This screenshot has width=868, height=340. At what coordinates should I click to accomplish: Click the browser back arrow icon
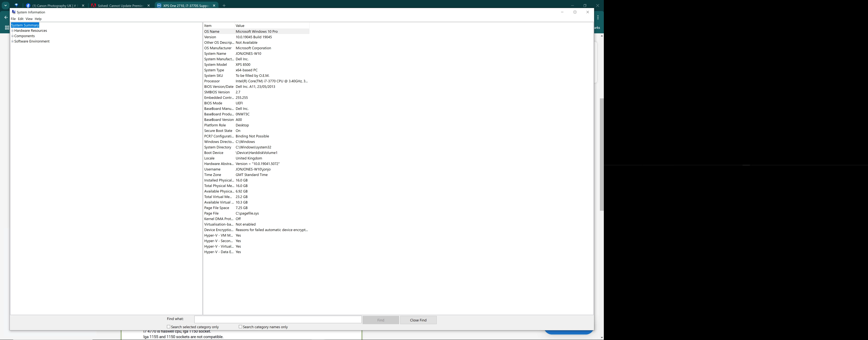pos(6,17)
